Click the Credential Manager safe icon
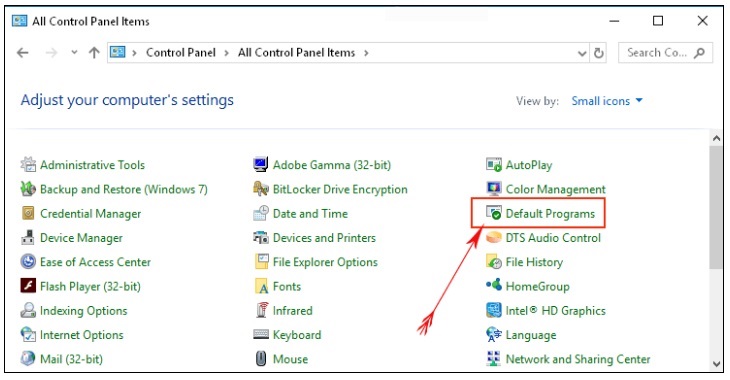 (28, 213)
